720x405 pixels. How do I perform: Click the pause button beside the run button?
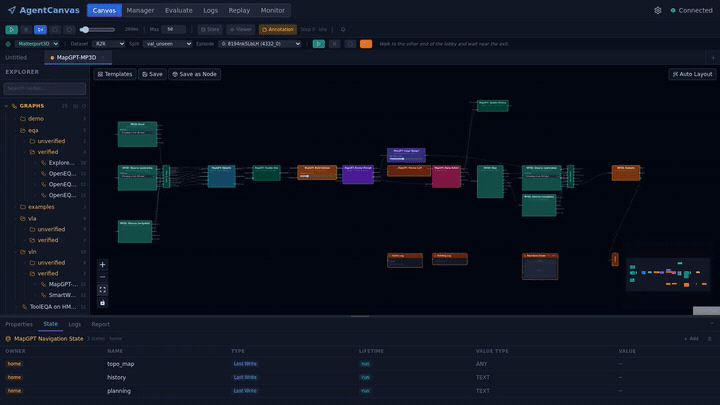click(26, 29)
